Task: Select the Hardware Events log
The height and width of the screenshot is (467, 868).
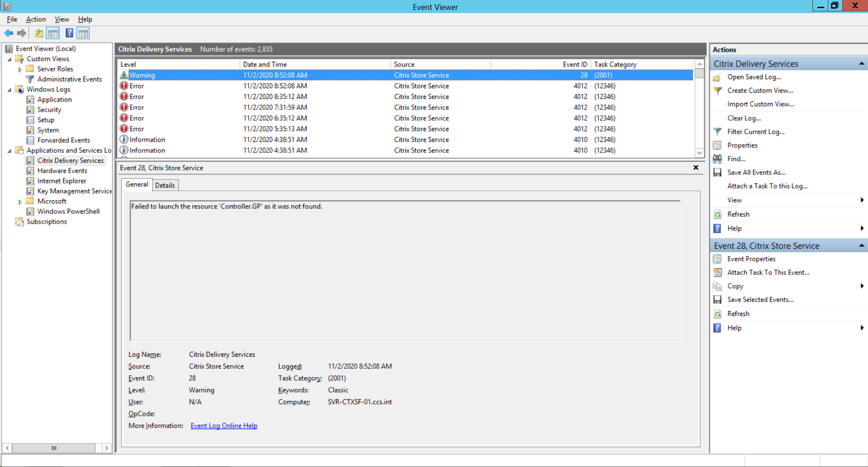Action: coord(62,171)
